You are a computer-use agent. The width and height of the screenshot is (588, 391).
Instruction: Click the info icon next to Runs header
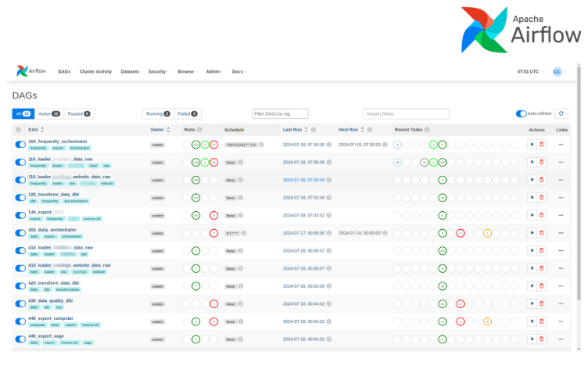click(199, 129)
